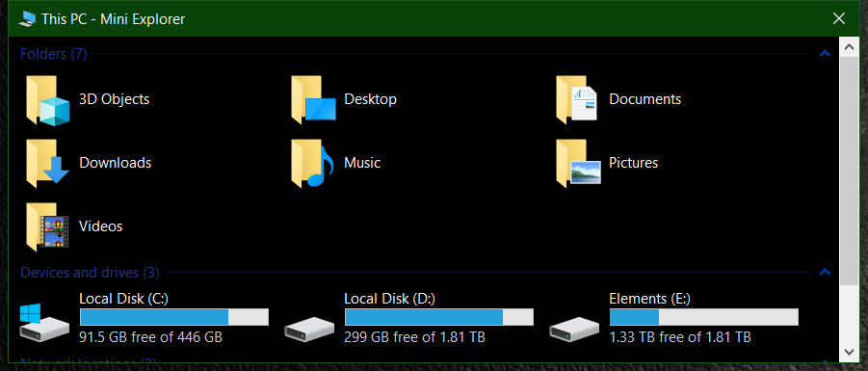The width and height of the screenshot is (868, 371).
Task: Click the scrollbar up arrow
Action: point(849,47)
